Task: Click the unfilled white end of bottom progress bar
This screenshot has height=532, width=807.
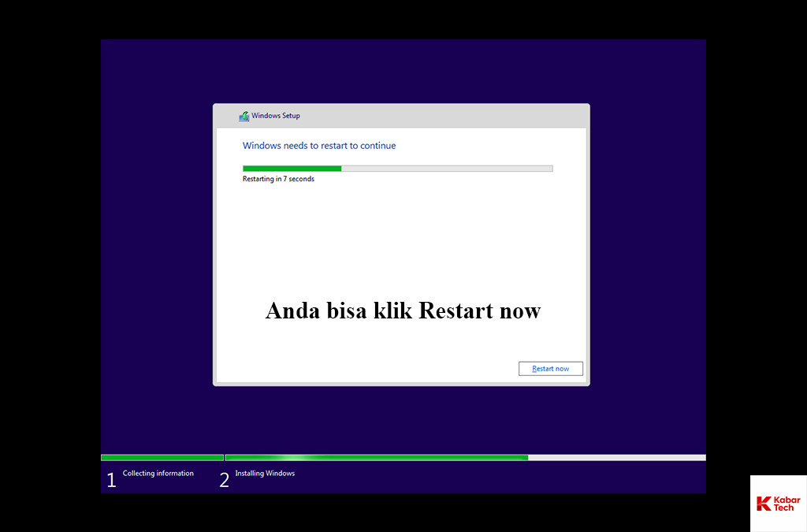Action: click(616, 457)
